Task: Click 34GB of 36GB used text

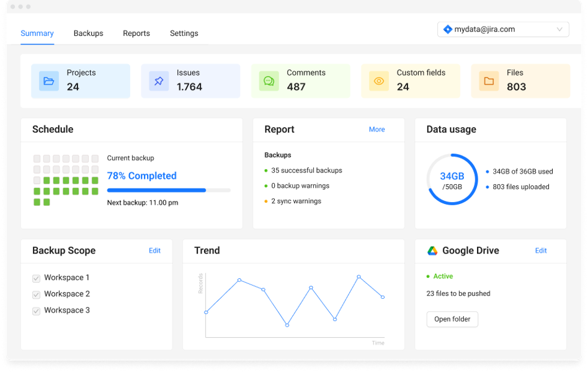Action: coord(523,172)
